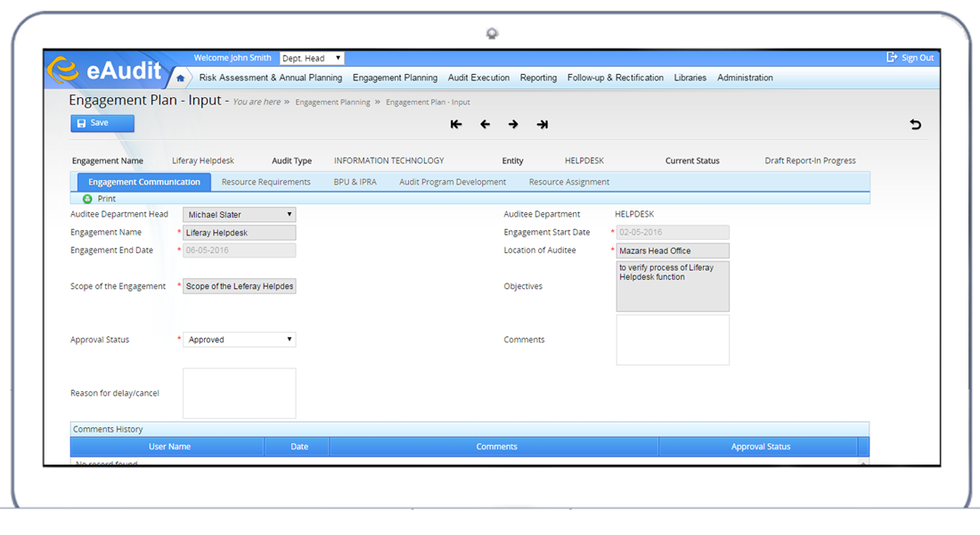Click the Sign Out link
The image size is (980, 535).
click(x=911, y=58)
